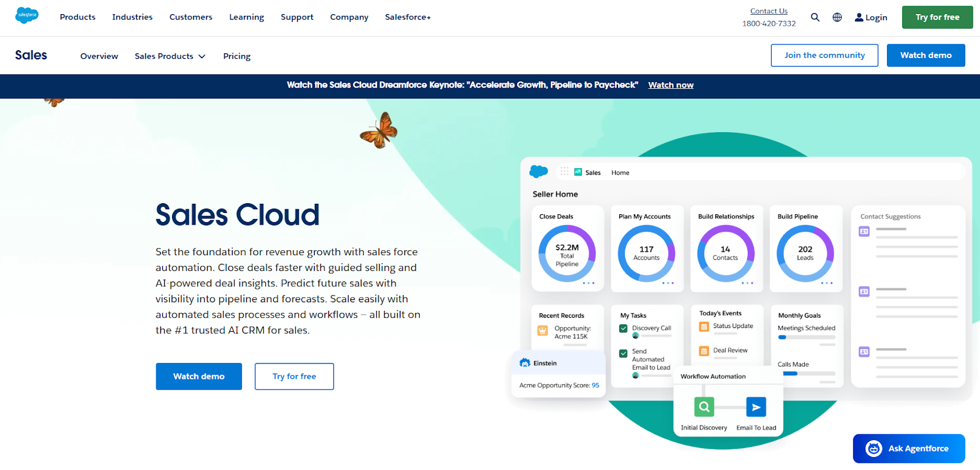980x470 pixels.
Task: Click the Meetings Scheduled progress bar
Action: (807, 337)
